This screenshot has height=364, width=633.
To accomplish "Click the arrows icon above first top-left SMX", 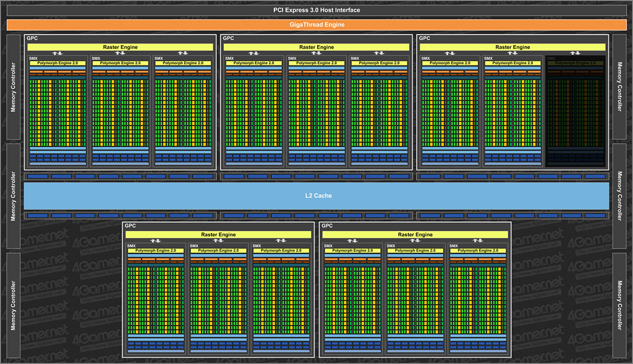I will (x=57, y=53).
